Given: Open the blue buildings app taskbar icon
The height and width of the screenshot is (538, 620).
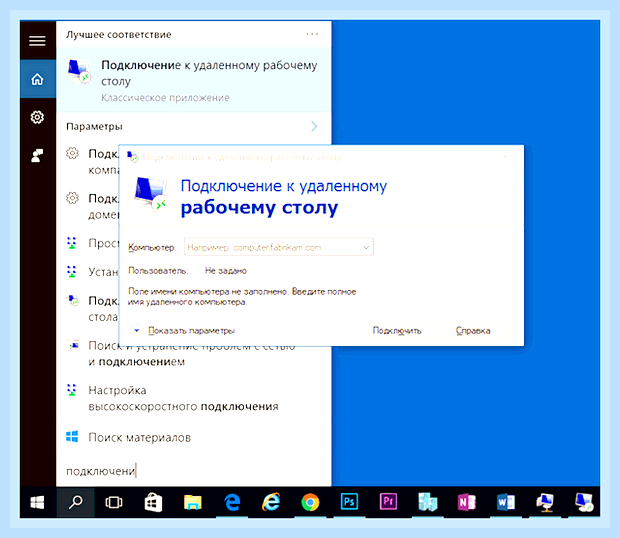Looking at the screenshot, I should point(428,502).
